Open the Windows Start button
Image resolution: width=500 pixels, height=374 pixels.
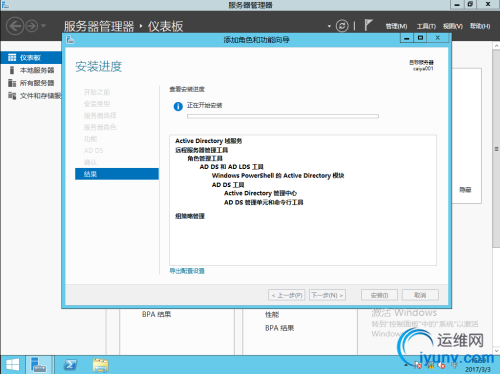[12, 365]
